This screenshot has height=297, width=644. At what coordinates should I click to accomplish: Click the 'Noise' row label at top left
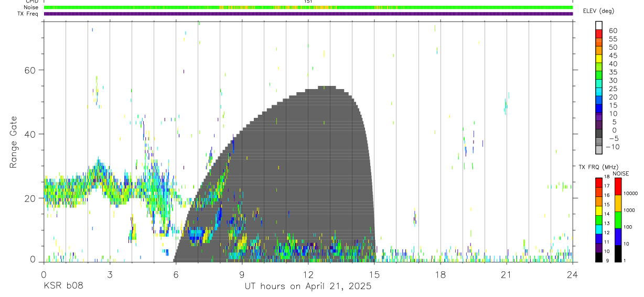point(32,7)
